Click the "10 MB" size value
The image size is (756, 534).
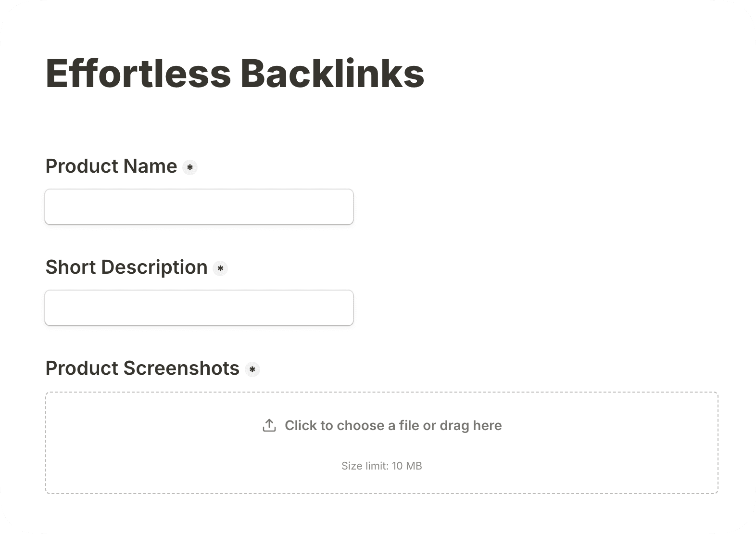407,466
